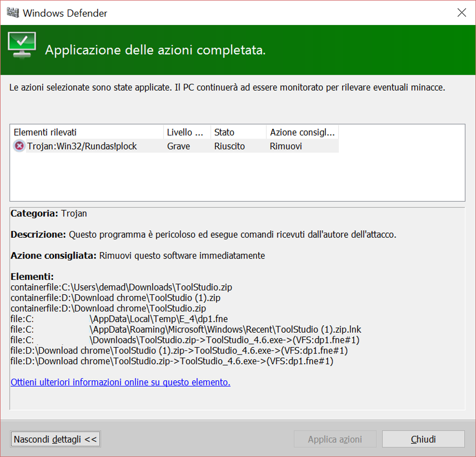Click the file D:\Download chrome\ToolStudio.zip->ToolStudio_4.6.exe path
This screenshot has width=476, height=457.
point(172,361)
